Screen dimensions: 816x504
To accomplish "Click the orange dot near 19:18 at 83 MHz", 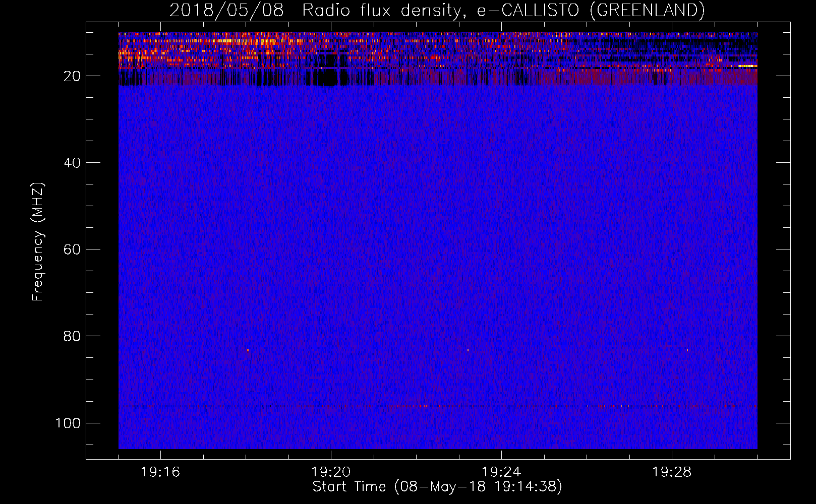I will click(248, 350).
